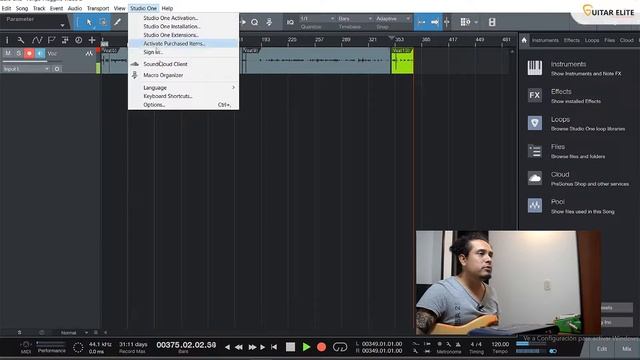640x360 pixels.
Task: Add a new track with plus icon
Action: (x=92, y=40)
